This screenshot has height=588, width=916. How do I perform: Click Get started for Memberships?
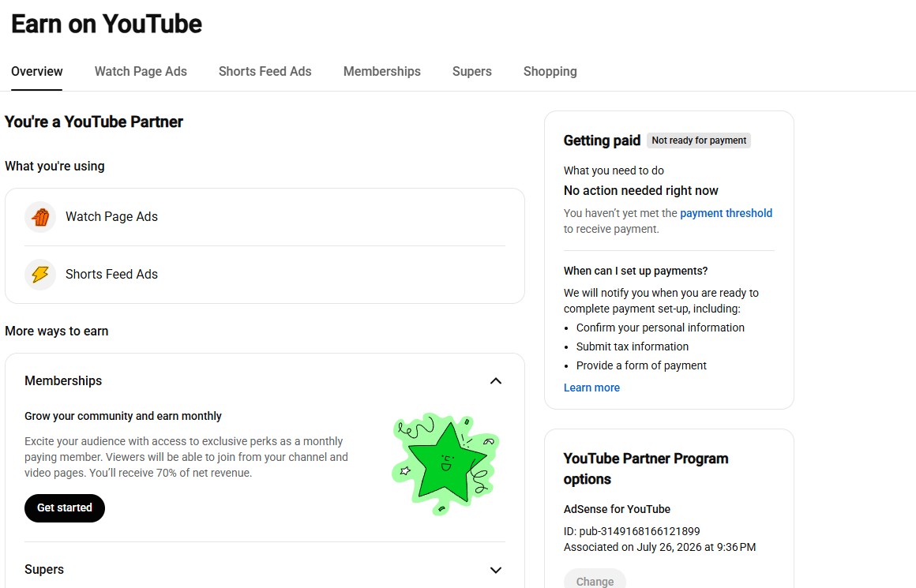click(x=65, y=508)
